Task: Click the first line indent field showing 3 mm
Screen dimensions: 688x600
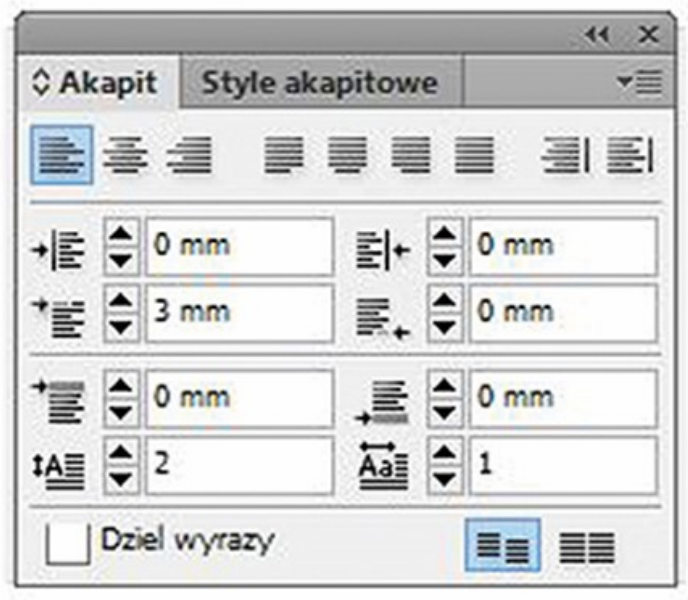Action: pos(240,312)
